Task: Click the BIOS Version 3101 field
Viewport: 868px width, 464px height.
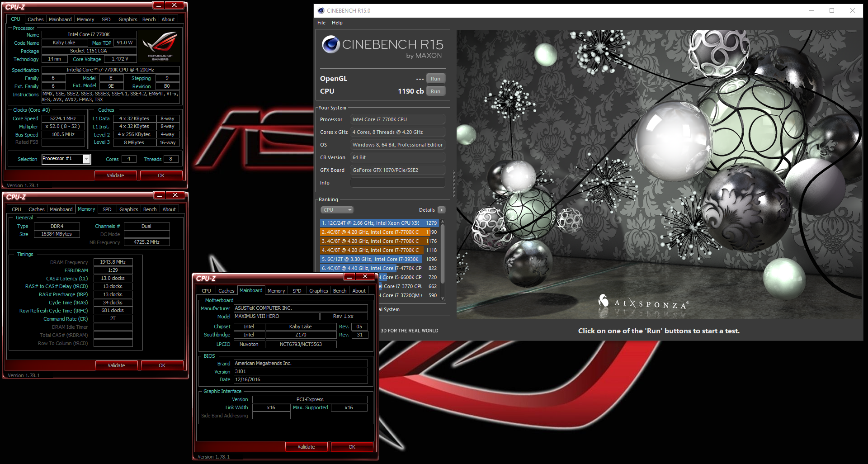Action: (300, 372)
